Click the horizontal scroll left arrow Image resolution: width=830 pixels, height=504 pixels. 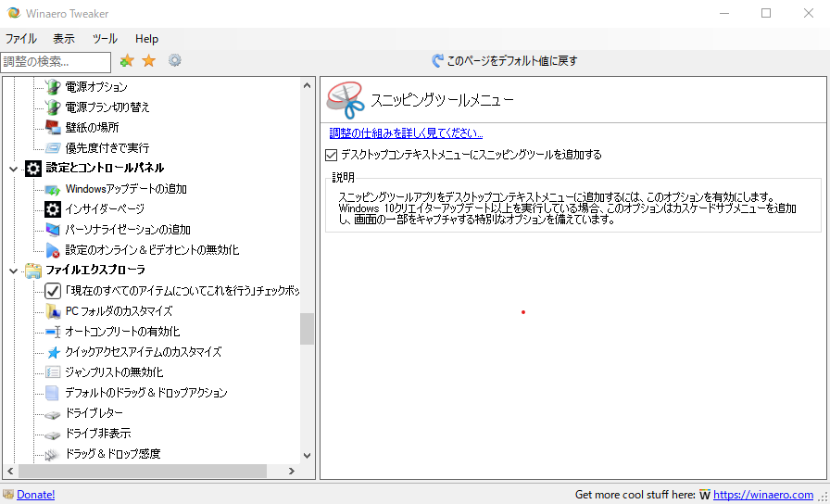pyautogui.click(x=10, y=471)
